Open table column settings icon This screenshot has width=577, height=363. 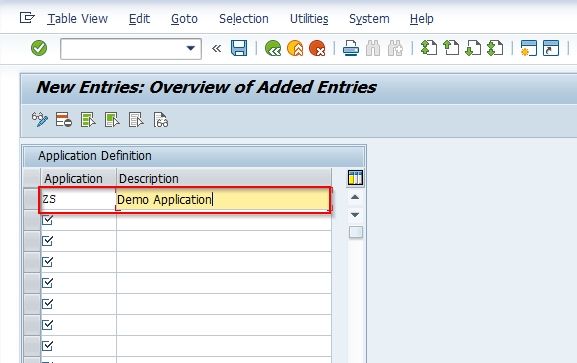coord(355,177)
